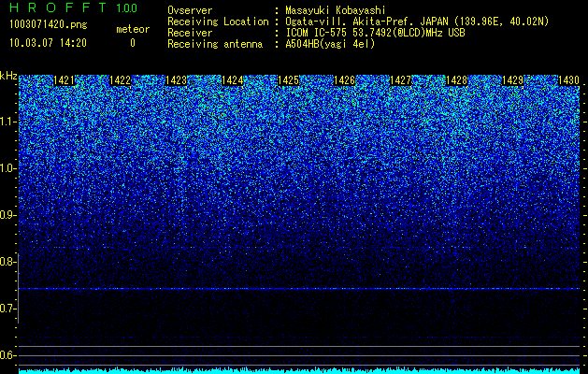588x374 pixels.
Task: Click the 'Ovserver' field label
Action: [x=190, y=10]
